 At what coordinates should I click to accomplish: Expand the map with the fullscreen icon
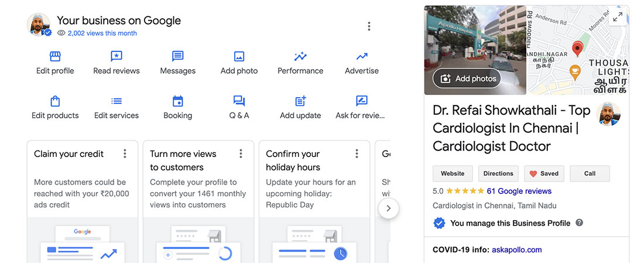click(x=617, y=18)
